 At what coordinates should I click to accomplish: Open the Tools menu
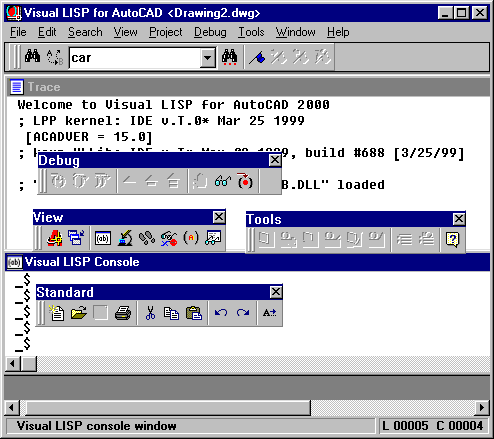251,32
